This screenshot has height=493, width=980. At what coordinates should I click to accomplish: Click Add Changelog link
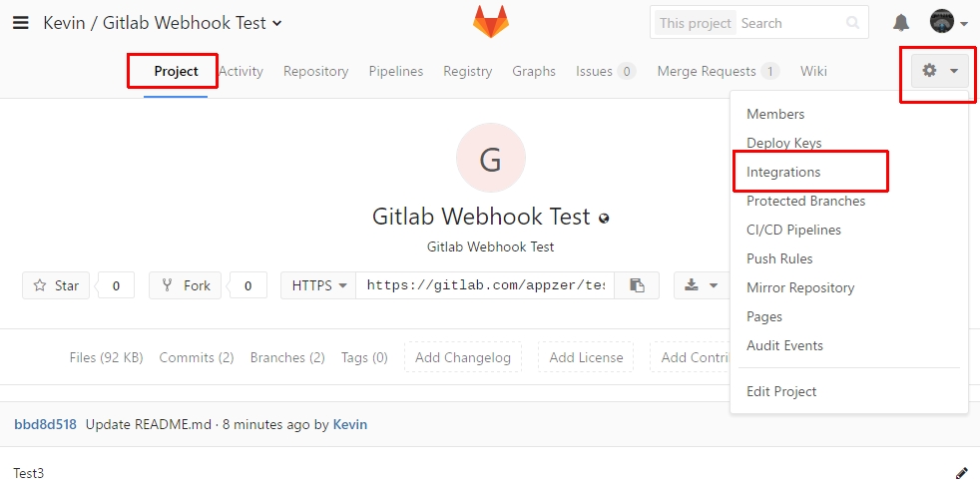point(463,357)
